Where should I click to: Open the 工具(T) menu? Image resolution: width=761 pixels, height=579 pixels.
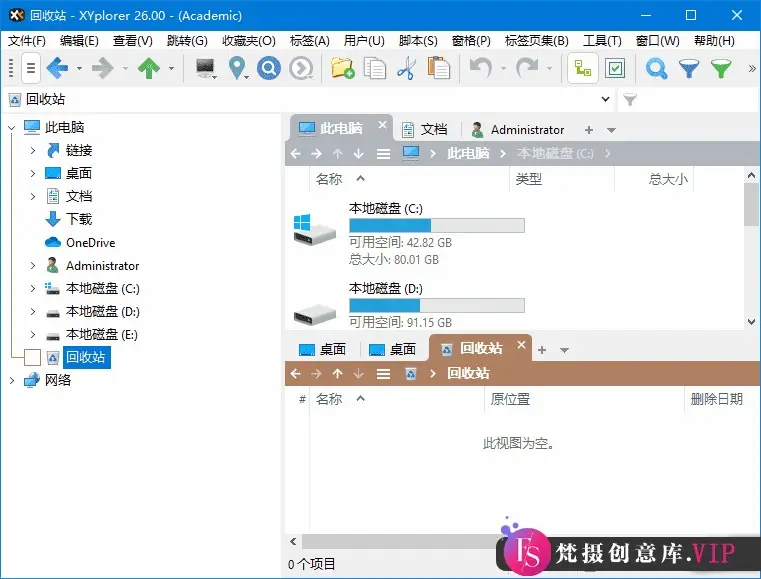(x=602, y=41)
